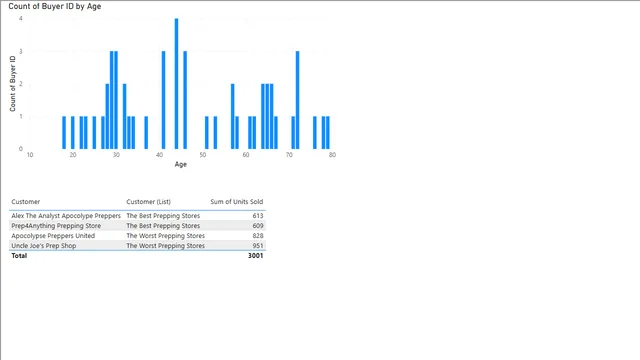This screenshot has height=360, width=640.
Task: Click the units value 951
Action: (258, 246)
